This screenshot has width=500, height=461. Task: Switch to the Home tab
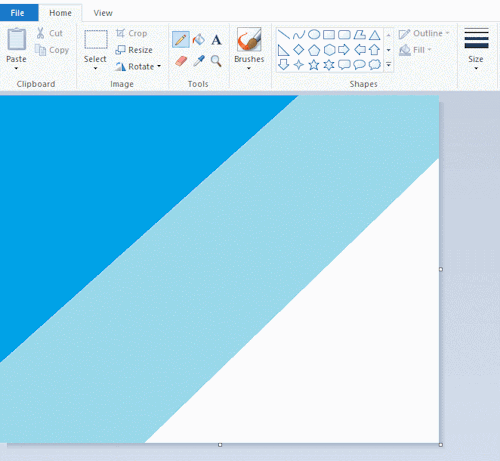(x=60, y=13)
